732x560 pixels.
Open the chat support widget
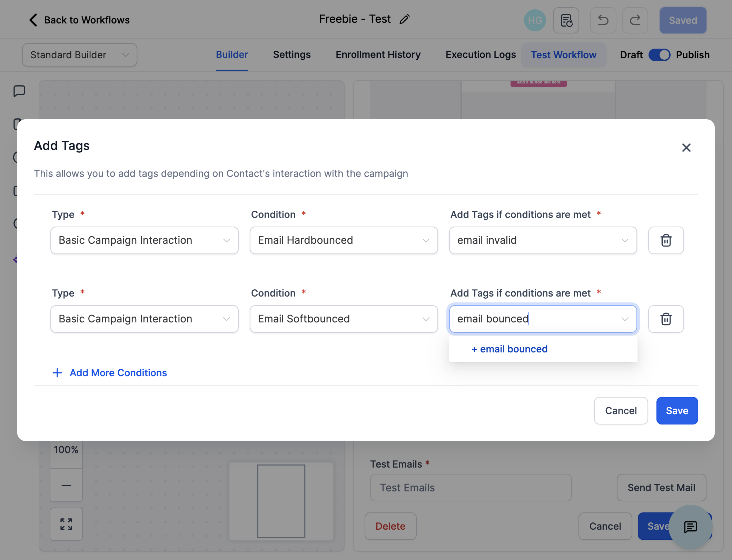click(690, 527)
